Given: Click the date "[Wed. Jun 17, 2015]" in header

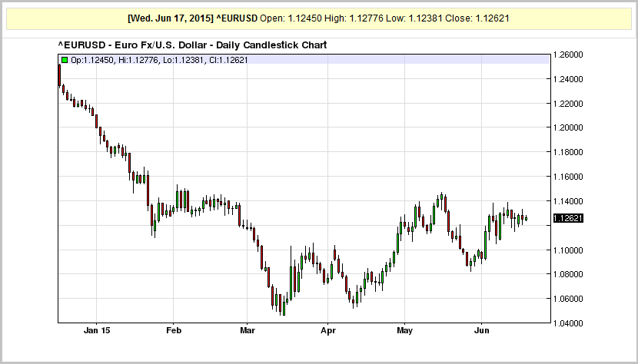Looking at the screenshot, I should pyautogui.click(x=170, y=18).
